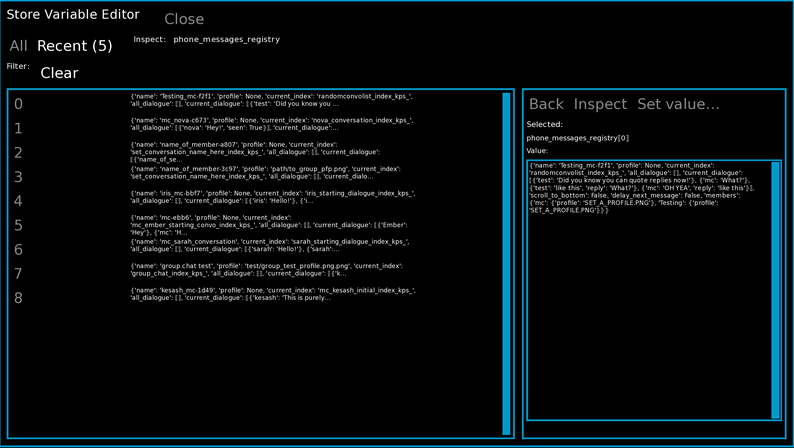Click the 'name_of_member-a807' entry text
The image size is (794, 448).
(x=255, y=152)
